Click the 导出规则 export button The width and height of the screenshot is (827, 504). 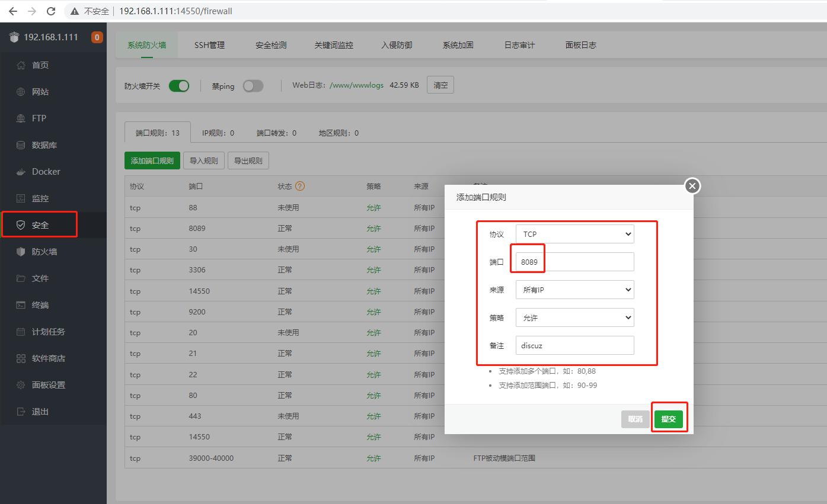point(248,160)
